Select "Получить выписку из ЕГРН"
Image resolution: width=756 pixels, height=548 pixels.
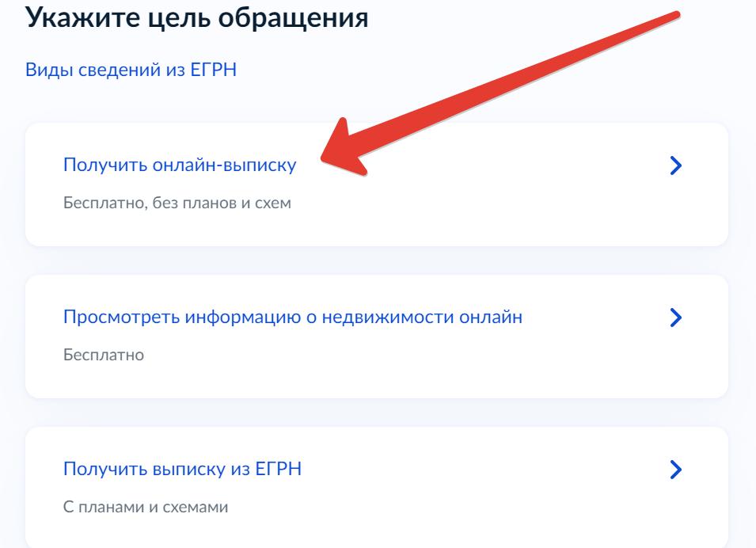point(182,470)
